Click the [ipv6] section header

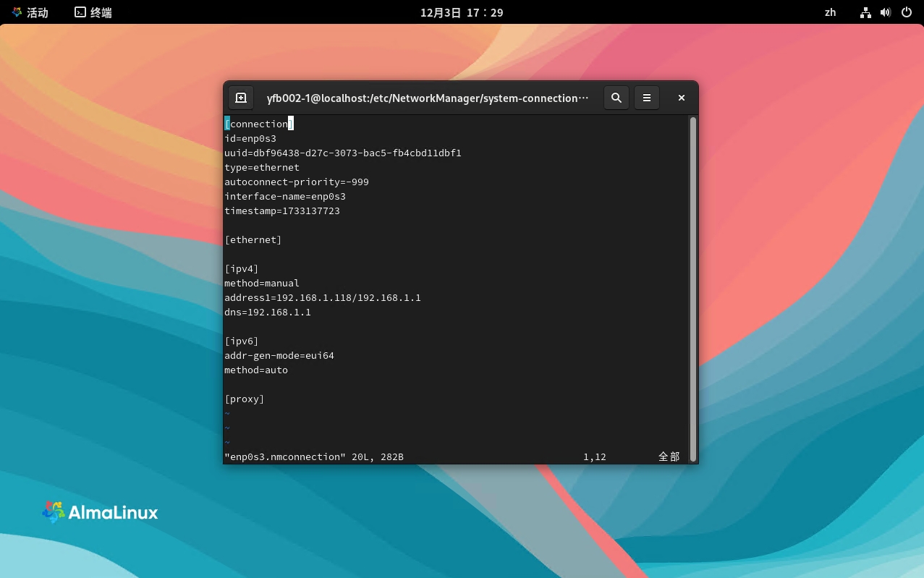click(x=242, y=341)
